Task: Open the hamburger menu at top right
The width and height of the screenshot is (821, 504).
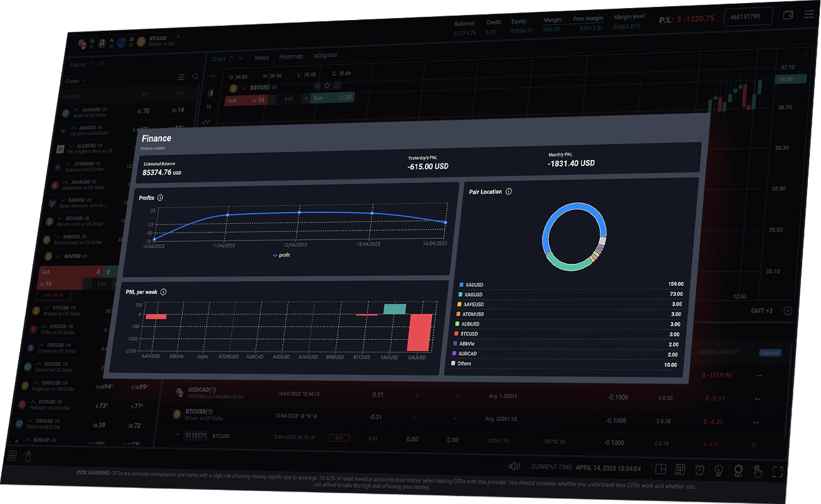Action: tap(808, 15)
